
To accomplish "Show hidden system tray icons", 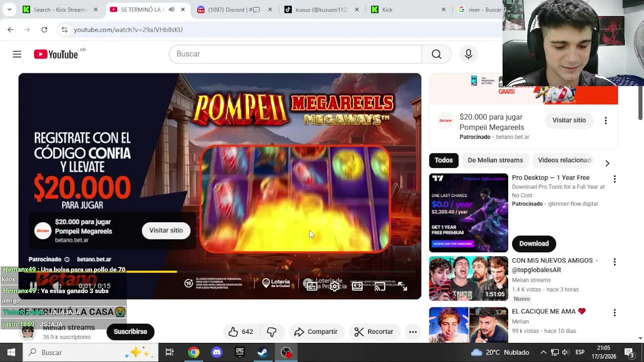I will [x=544, y=352].
